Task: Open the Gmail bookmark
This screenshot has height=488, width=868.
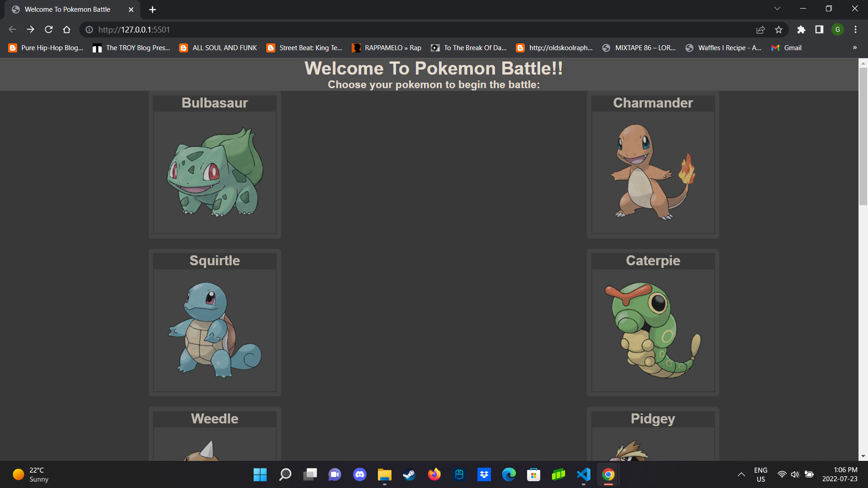Action: point(787,47)
